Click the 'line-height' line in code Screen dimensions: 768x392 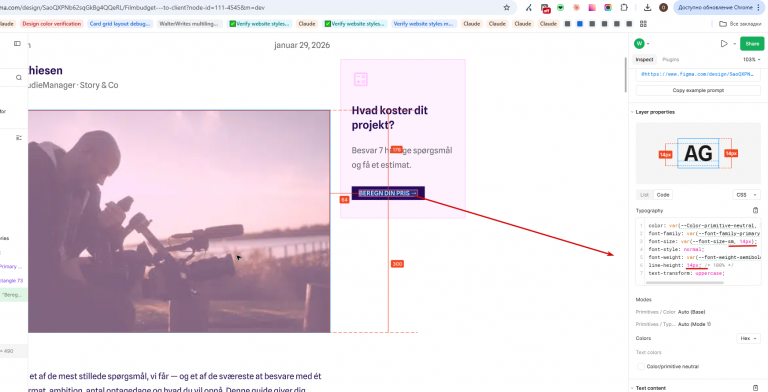click(691, 265)
